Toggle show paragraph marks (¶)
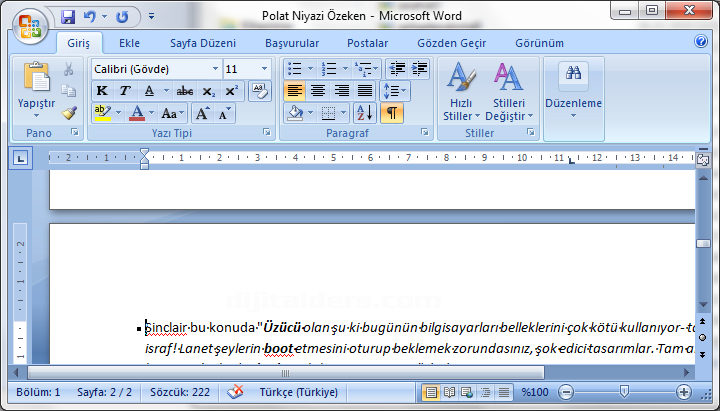The width and height of the screenshot is (720, 411). (x=392, y=113)
